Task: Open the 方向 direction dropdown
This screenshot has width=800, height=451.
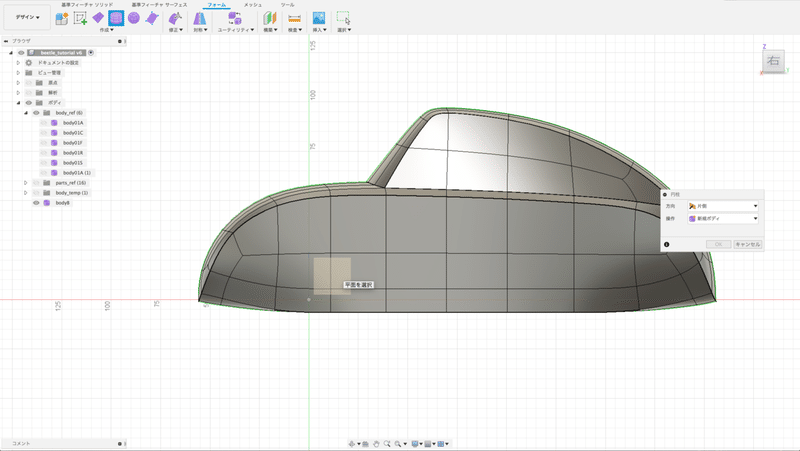Action: pyautogui.click(x=722, y=205)
